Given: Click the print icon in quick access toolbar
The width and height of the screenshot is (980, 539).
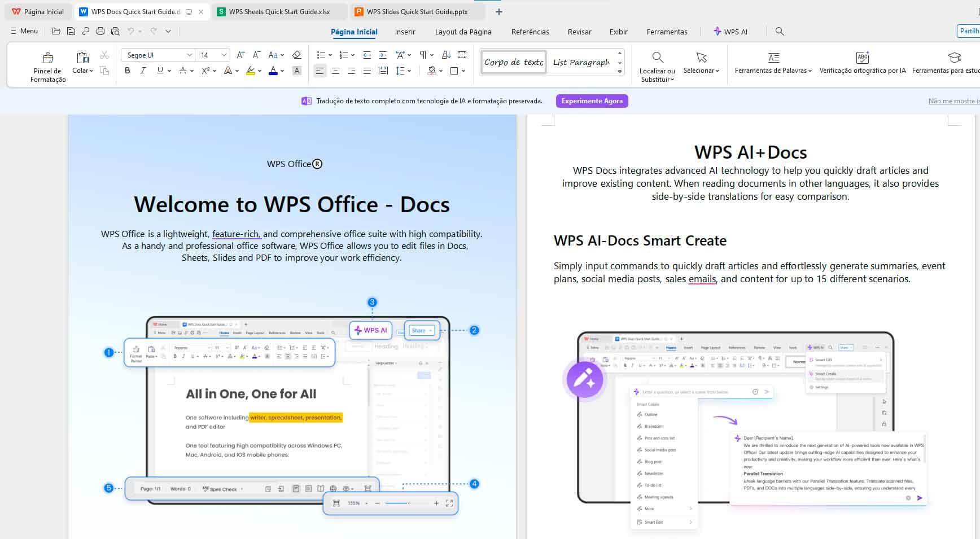Looking at the screenshot, I should (x=100, y=32).
